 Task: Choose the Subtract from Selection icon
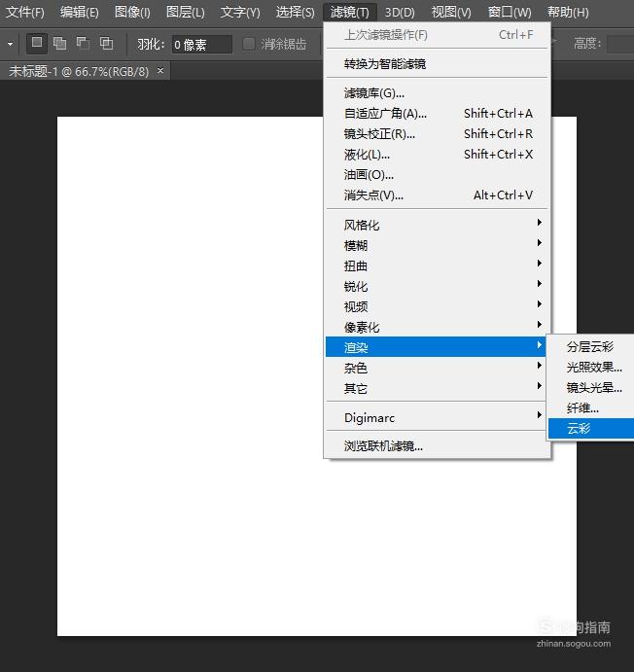(x=83, y=44)
